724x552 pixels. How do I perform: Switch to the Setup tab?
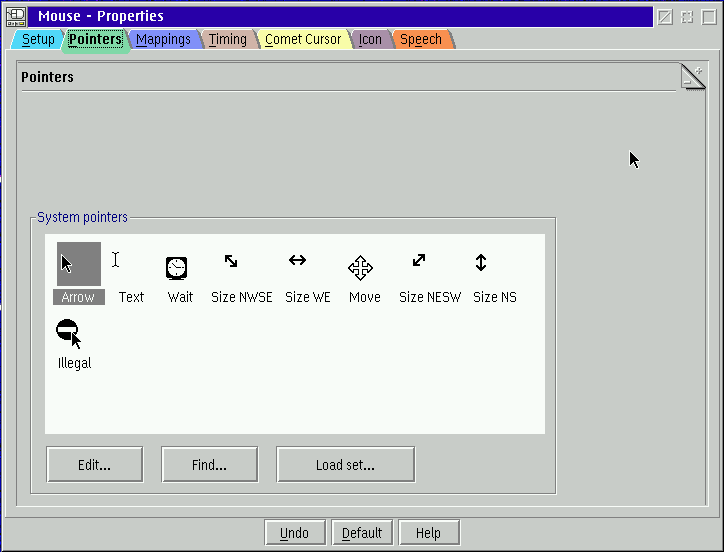[x=38, y=40]
